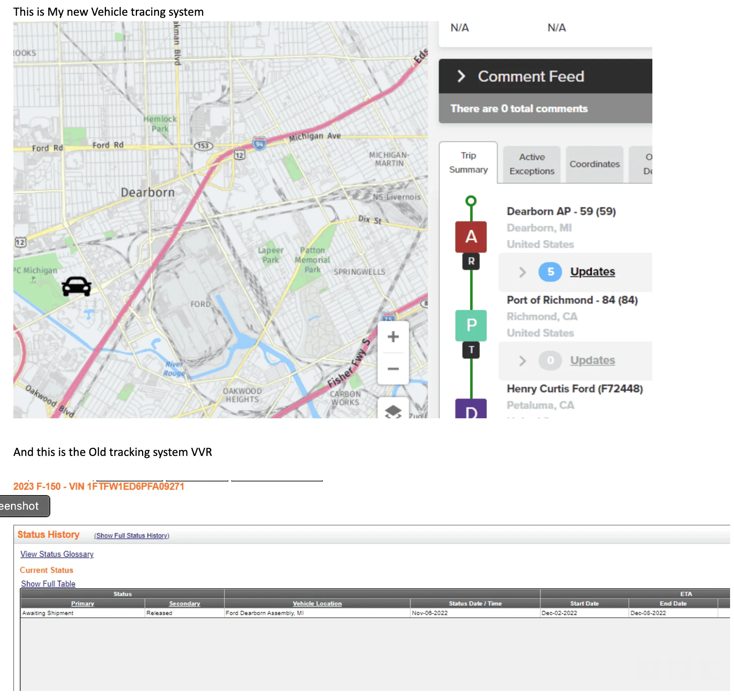734x700 pixels.
Task: Click the R rail mode badge
Action: pos(471,261)
